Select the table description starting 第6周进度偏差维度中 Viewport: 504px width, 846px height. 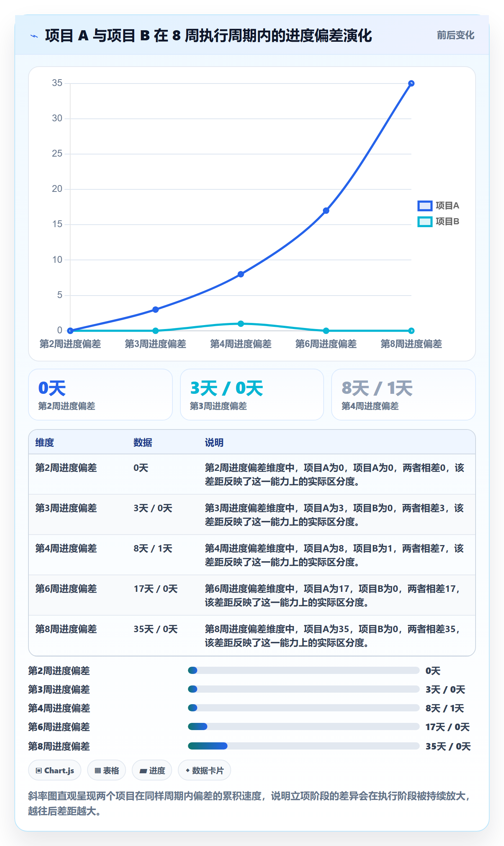(x=332, y=595)
